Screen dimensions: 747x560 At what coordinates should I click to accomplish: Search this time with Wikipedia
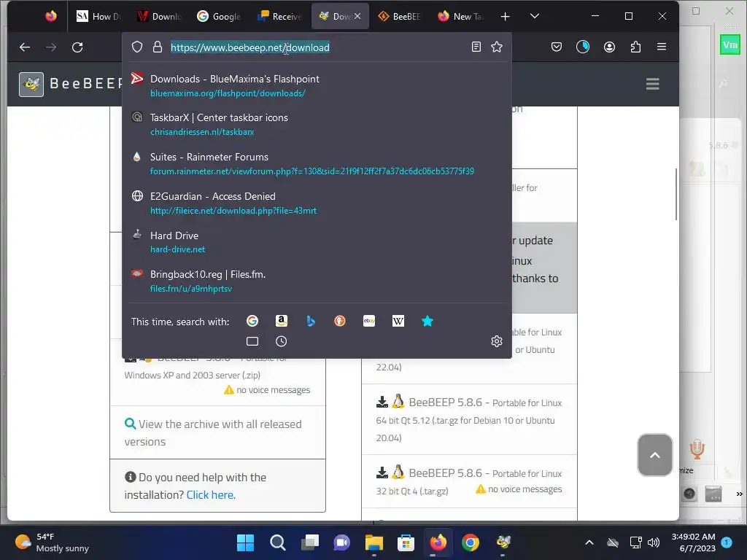[398, 321]
